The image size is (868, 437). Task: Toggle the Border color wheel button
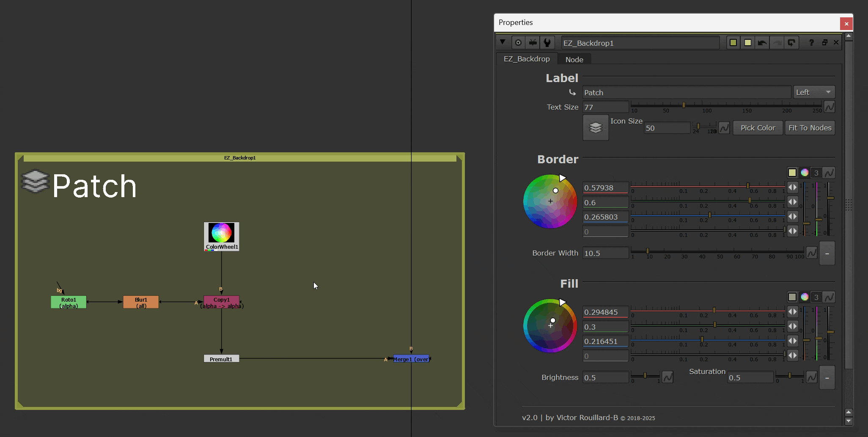[805, 173]
